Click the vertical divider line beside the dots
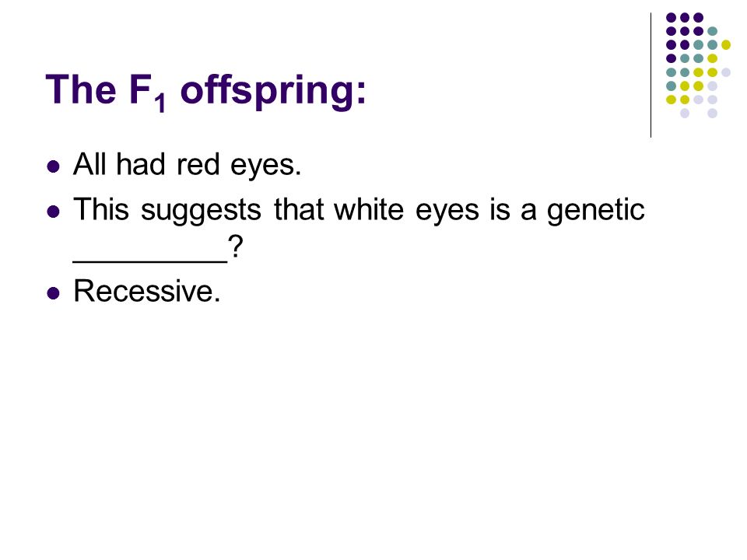Image resolution: width=747 pixels, height=560 pixels. (x=651, y=75)
